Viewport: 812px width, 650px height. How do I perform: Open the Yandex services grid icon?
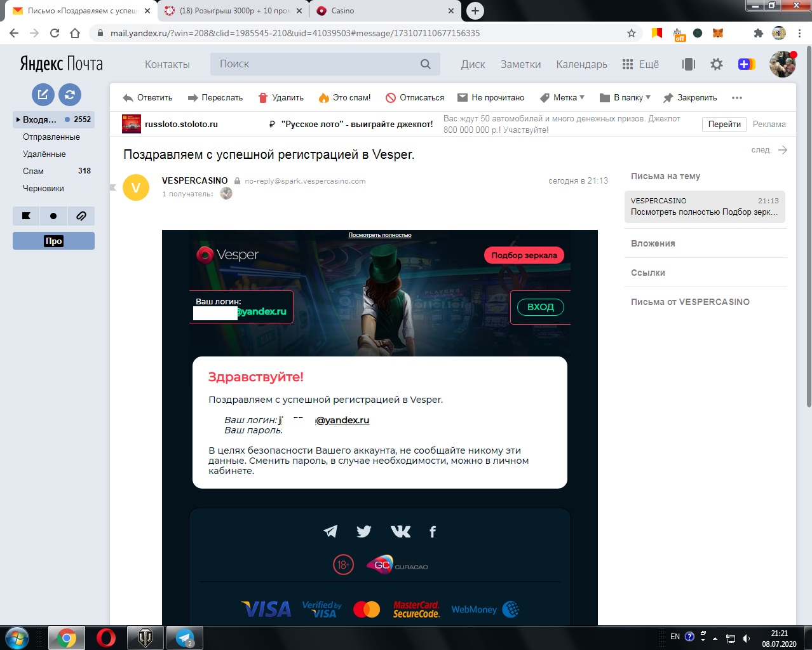click(x=628, y=64)
